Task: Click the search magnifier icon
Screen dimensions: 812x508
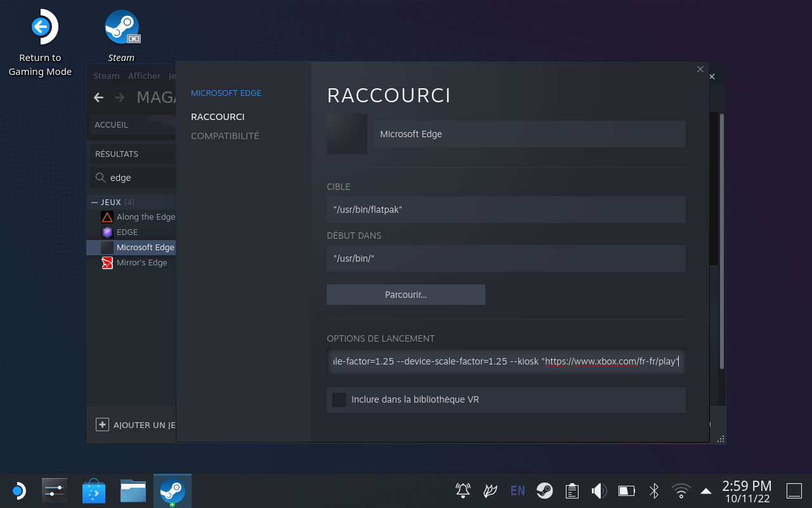Action: pyautogui.click(x=101, y=178)
